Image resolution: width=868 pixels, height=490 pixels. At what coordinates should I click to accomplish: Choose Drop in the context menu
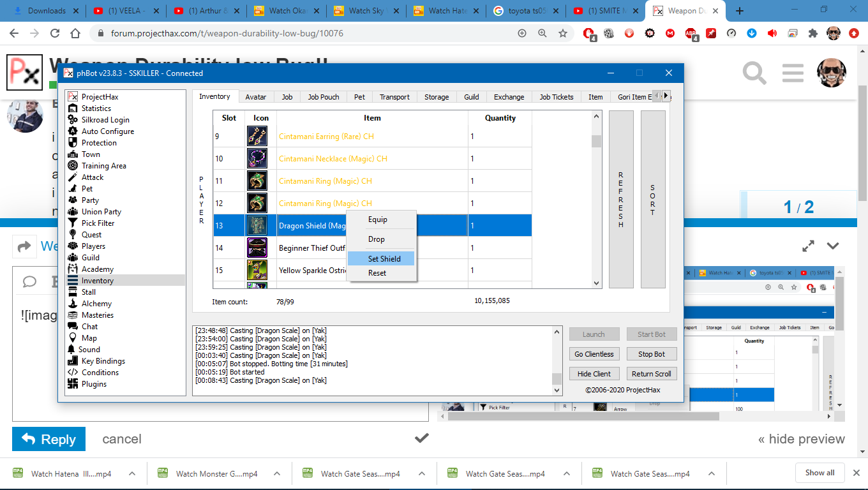(x=376, y=239)
